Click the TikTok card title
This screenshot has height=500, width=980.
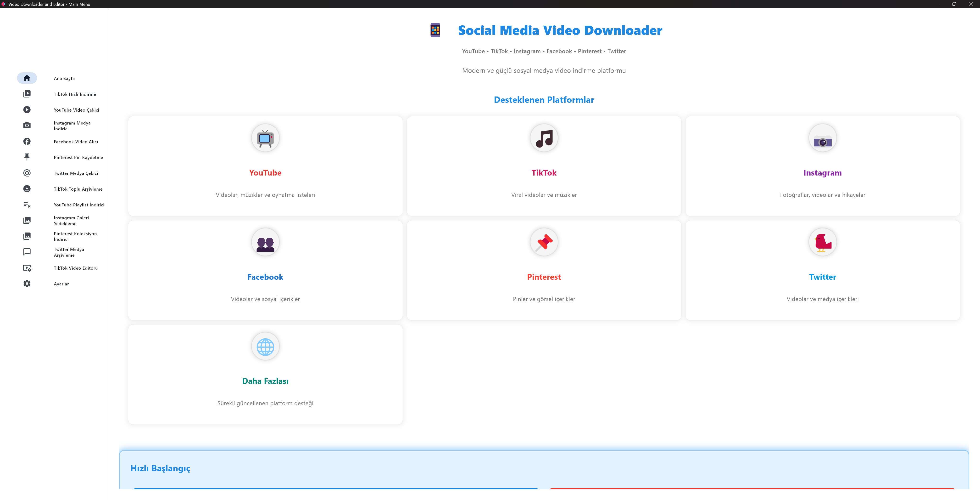pos(544,173)
